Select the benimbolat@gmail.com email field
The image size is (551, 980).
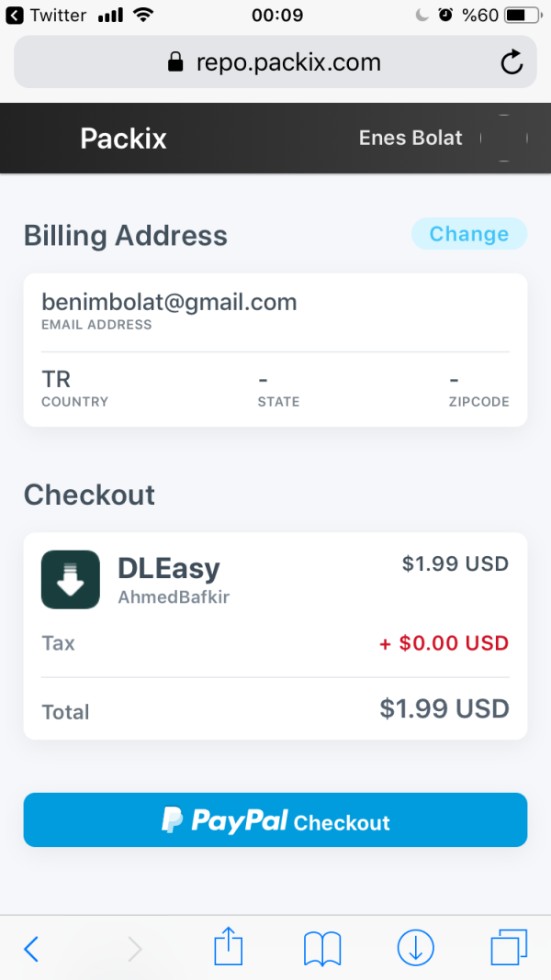tap(169, 303)
